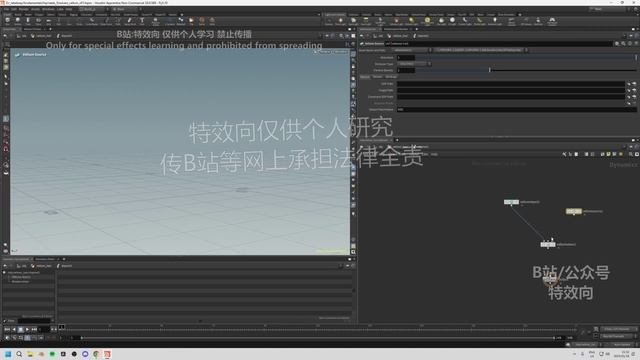Click the Houdini icon on the taskbar
The height and width of the screenshot is (360, 640).
tap(107, 354)
